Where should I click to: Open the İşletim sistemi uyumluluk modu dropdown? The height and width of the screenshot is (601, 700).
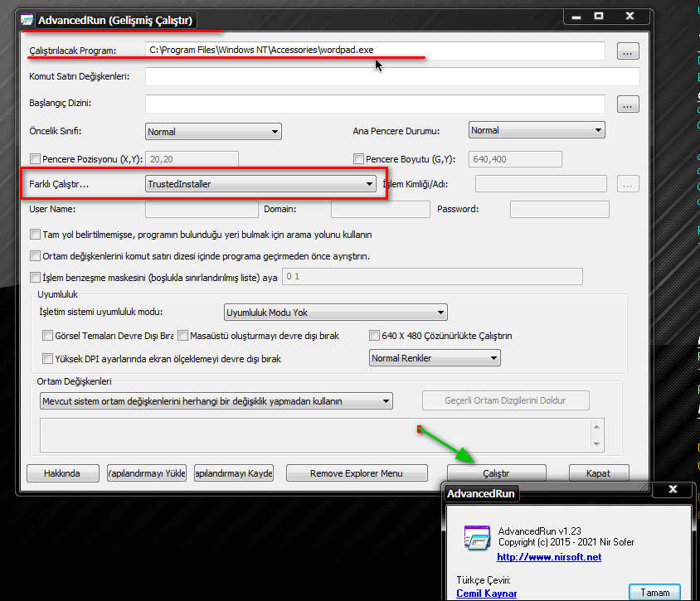[x=335, y=313]
